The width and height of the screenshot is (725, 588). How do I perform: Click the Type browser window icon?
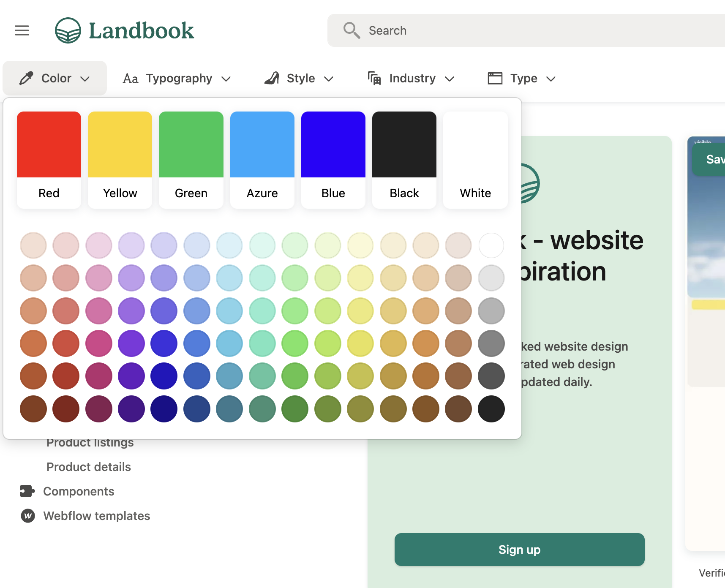tap(495, 78)
